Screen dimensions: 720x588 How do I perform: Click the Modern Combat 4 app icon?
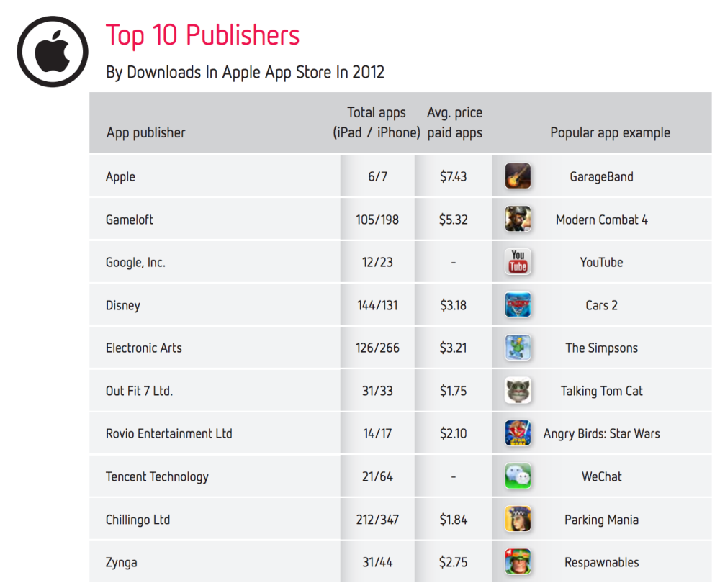click(x=518, y=220)
